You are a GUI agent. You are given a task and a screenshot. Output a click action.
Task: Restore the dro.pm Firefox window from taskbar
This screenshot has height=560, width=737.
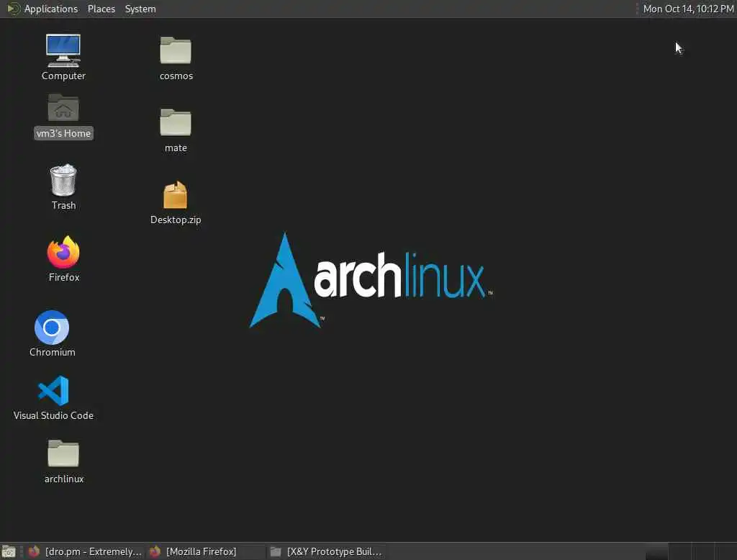coord(85,551)
